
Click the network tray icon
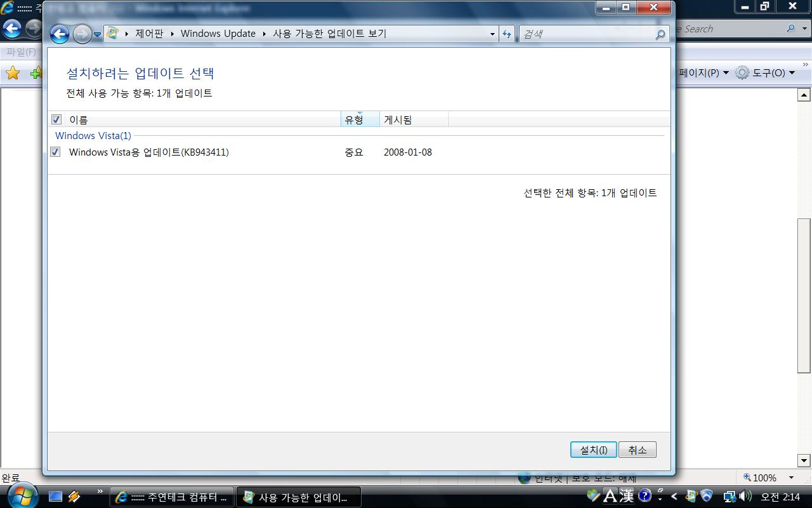point(730,497)
